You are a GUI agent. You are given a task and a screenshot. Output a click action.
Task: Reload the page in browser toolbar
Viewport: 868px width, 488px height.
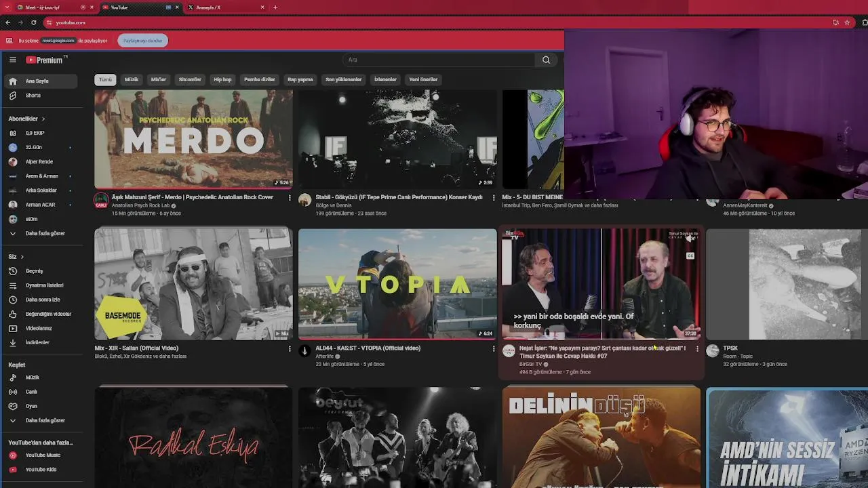click(x=33, y=22)
